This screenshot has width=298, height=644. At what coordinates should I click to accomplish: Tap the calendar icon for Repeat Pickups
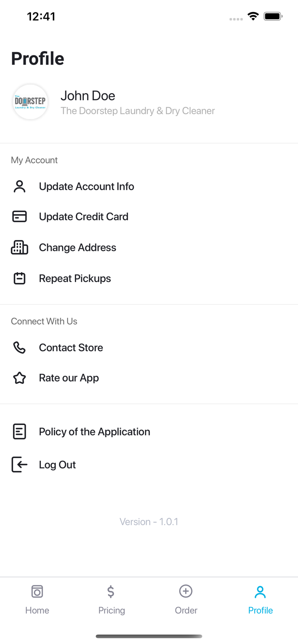19,278
